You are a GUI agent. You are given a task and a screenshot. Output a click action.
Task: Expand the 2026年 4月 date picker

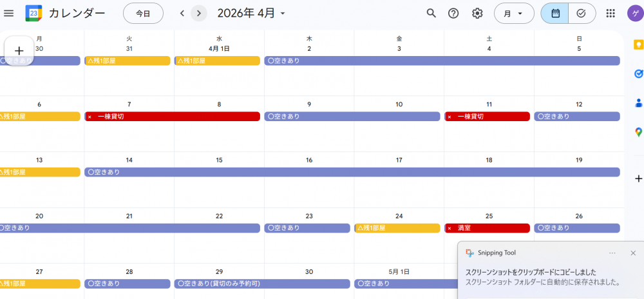coord(251,13)
